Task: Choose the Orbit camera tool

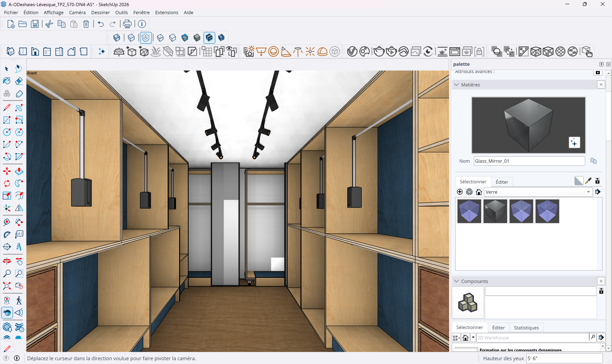Action: 7,261
